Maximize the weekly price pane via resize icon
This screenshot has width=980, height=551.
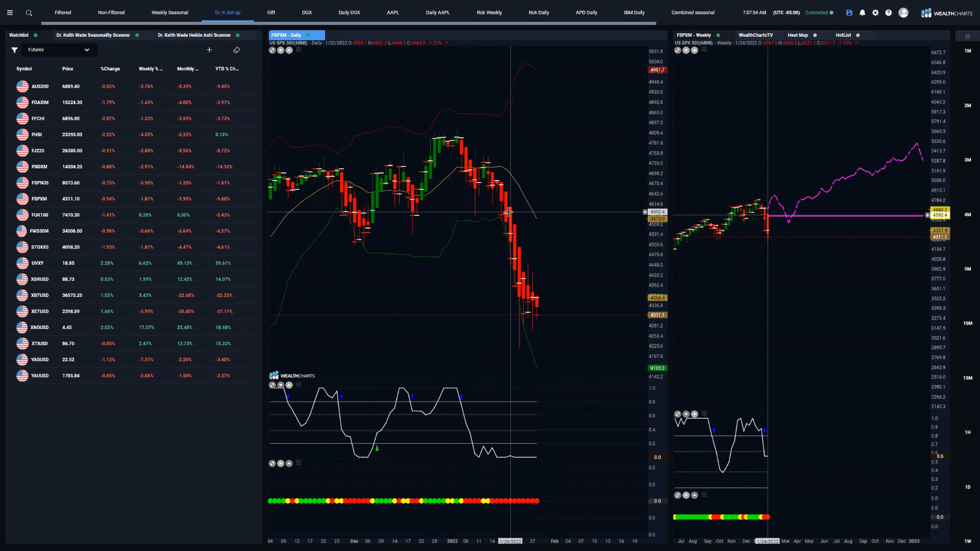pos(677,50)
